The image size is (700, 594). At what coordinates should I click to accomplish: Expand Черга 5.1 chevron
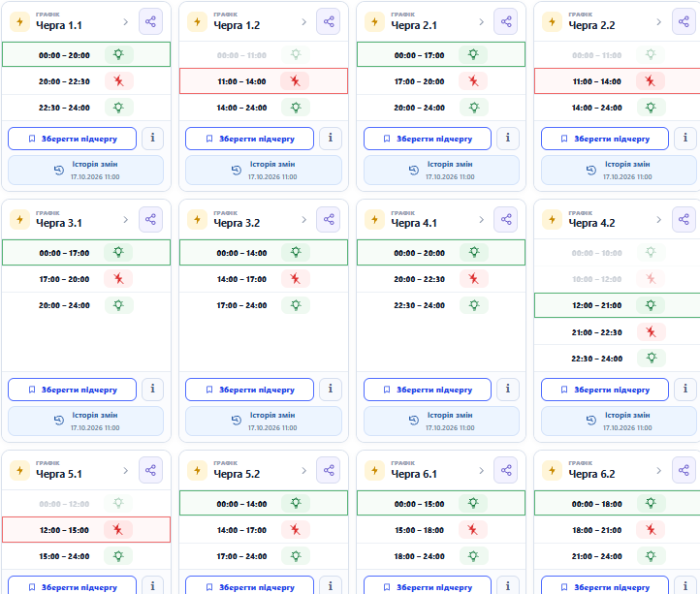pos(125,470)
